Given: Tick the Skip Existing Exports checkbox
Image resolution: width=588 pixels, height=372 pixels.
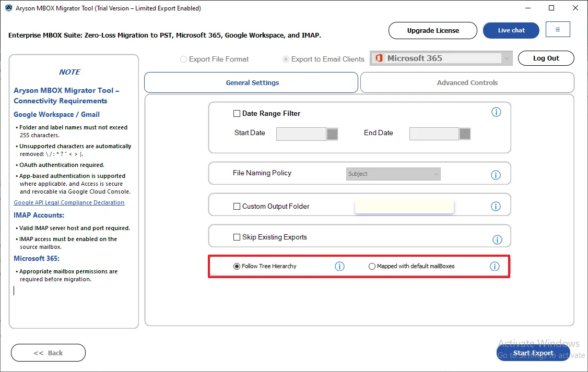Looking at the screenshot, I should 237,237.
